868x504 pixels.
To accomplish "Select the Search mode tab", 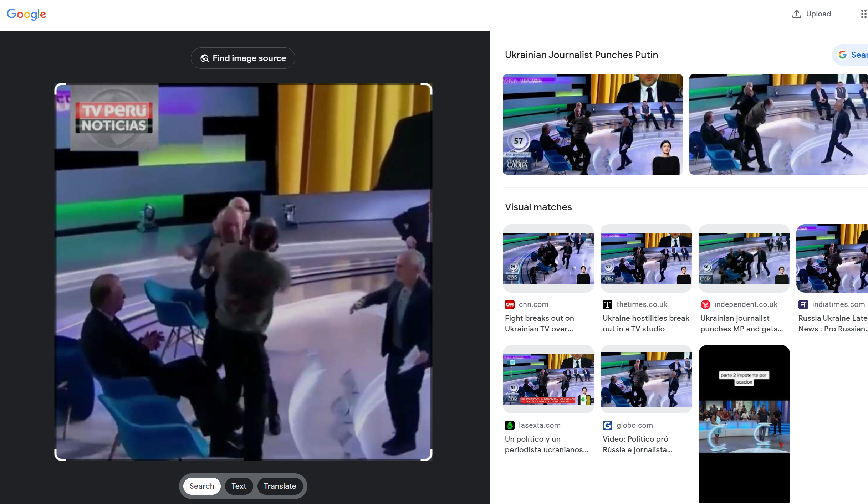I will (202, 486).
